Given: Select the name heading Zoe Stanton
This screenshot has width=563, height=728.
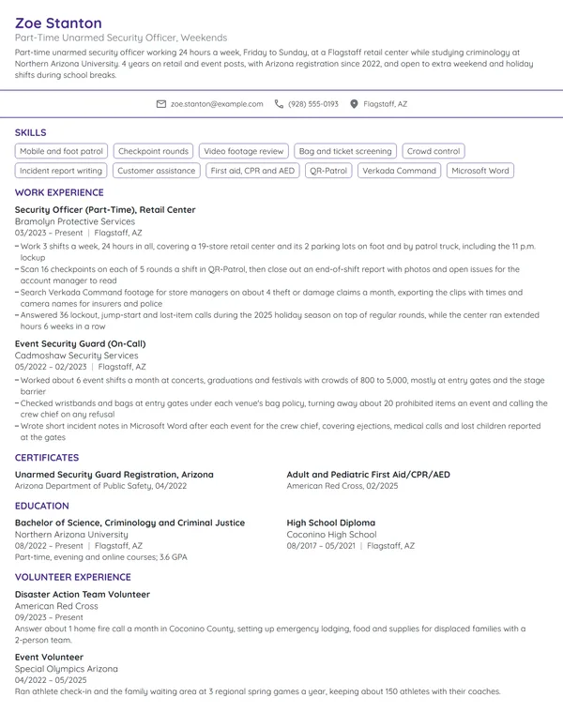Looking at the screenshot, I should (x=58, y=23).
